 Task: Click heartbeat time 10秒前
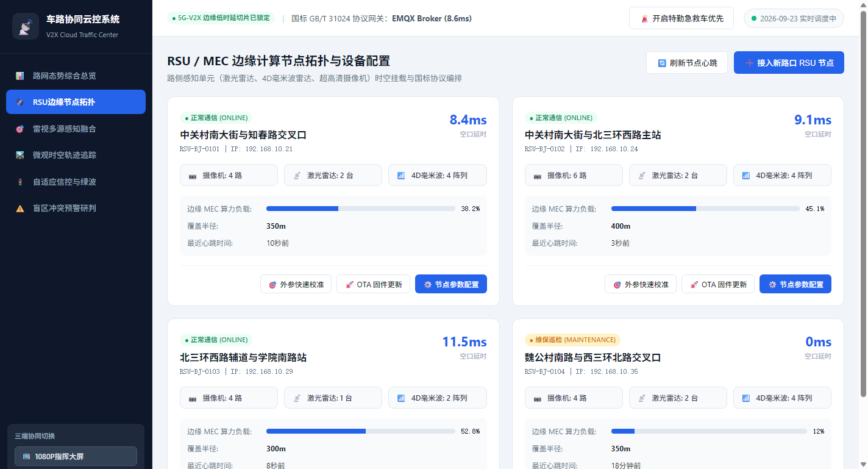click(277, 243)
